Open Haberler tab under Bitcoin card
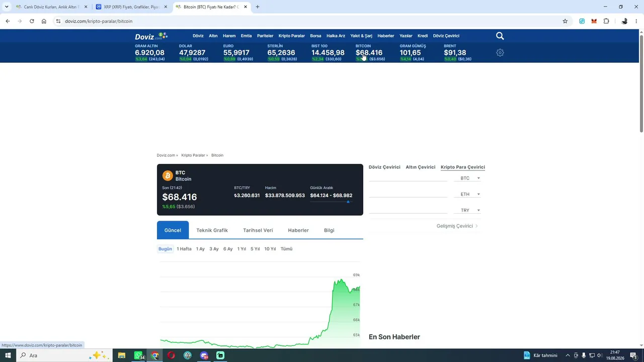The width and height of the screenshot is (644, 362). pos(298,230)
